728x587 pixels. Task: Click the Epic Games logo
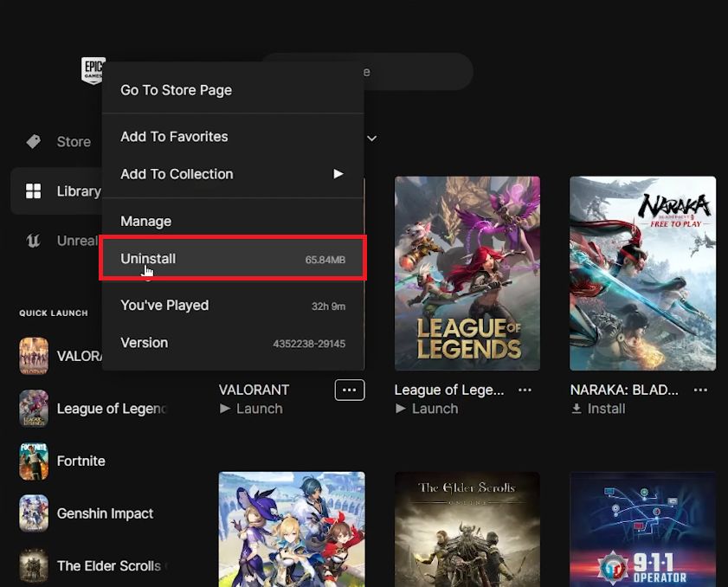point(93,70)
